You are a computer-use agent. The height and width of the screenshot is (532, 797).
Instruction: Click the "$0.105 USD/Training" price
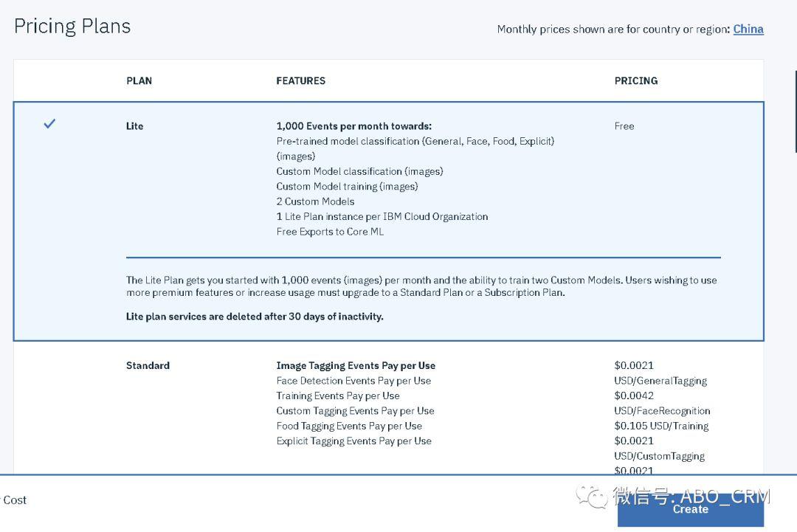click(661, 426)
